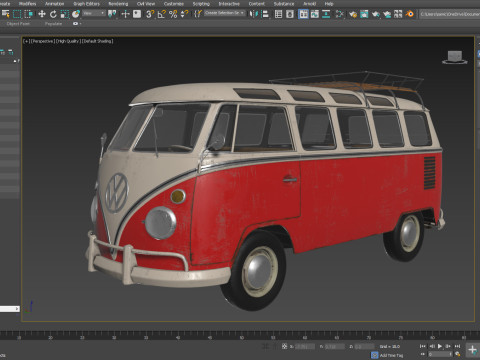The image size is (480, 360).
Task: Open the Render Setup teapot icon
Action: coord(353,14)
